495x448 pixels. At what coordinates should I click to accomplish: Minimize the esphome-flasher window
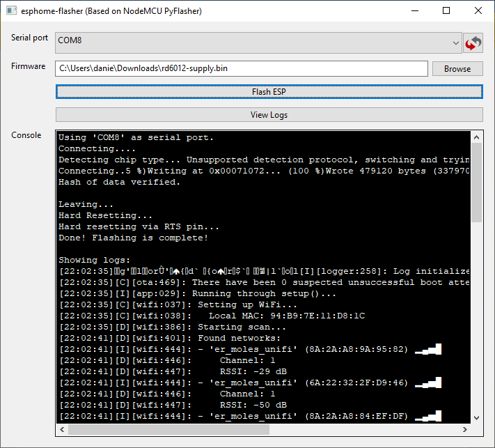pyautogui.click(x=415, y=11)
